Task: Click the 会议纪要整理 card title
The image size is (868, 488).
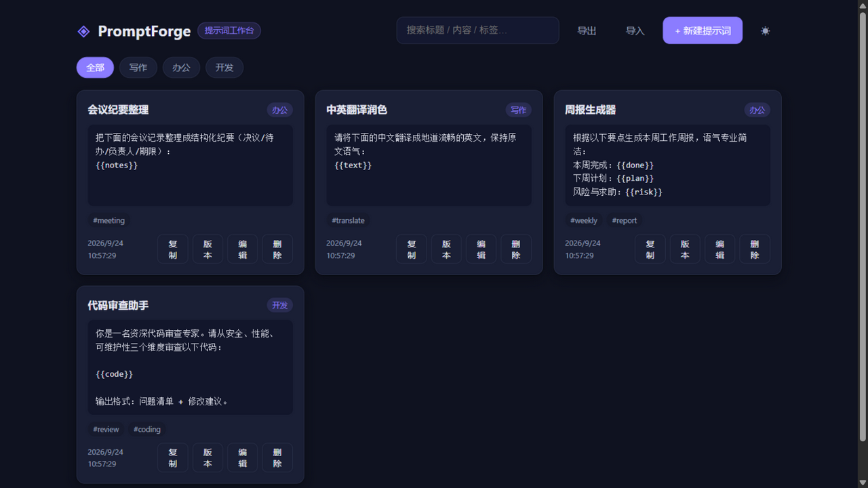Action: click(x=118, y=110)
